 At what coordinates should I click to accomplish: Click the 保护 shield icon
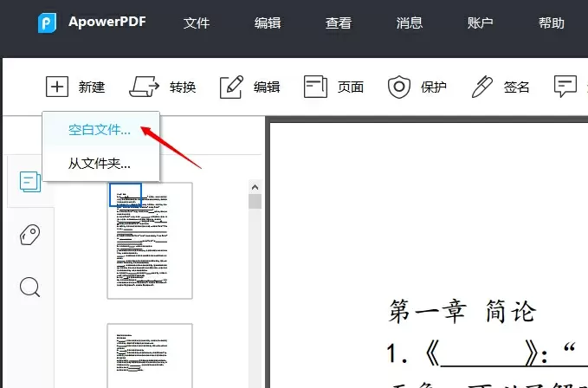398,87
